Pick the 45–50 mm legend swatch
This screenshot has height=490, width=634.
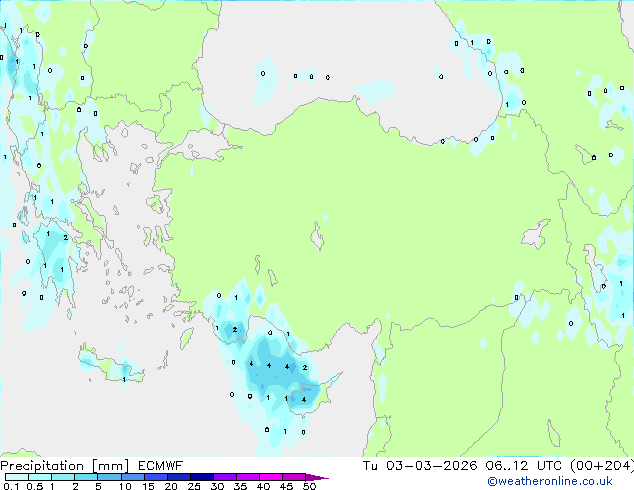click(294, 477)
